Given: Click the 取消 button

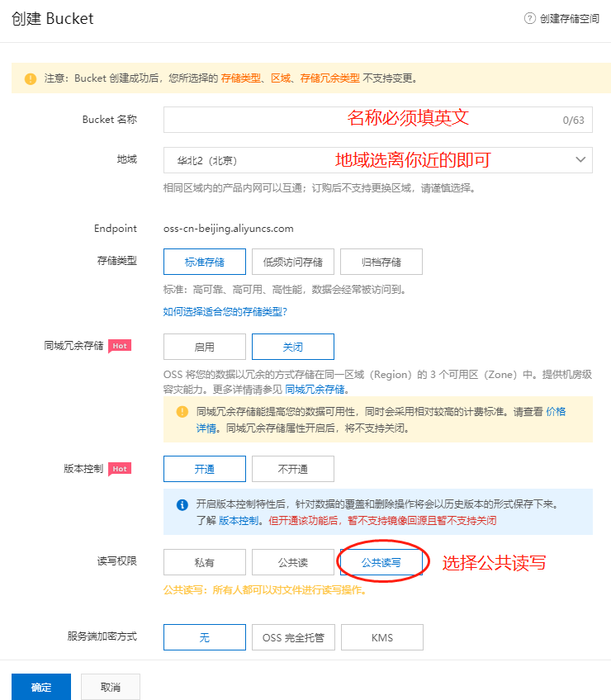Looking at the screenshot, I should (111, 687).
